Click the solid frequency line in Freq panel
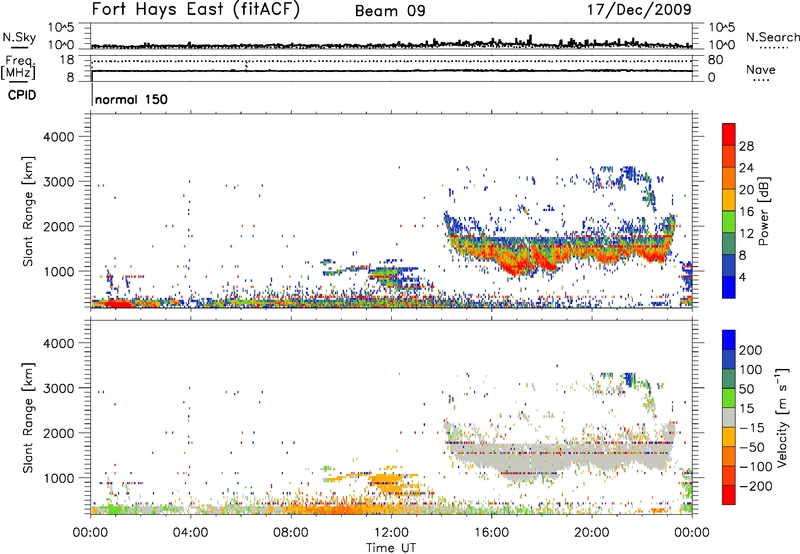The height and width of the screenshot is (554, 800). point(392,70)
